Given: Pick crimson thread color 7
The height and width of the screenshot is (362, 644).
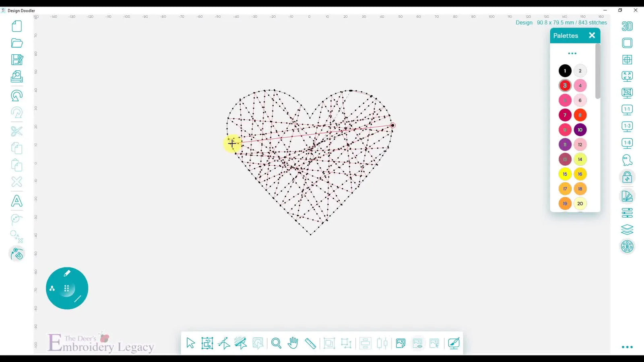Looking at the screenshot, I should point(565,115).
